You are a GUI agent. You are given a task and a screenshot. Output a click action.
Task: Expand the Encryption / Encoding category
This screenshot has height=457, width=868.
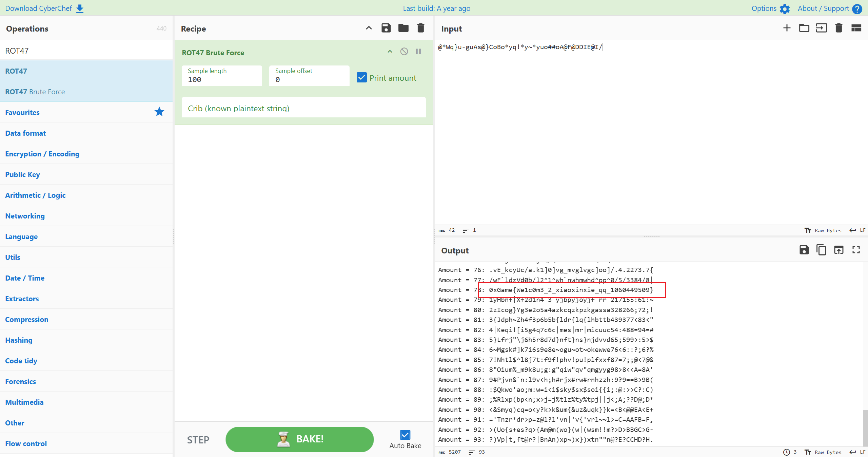pyautogui.click(x=42, y=154)
